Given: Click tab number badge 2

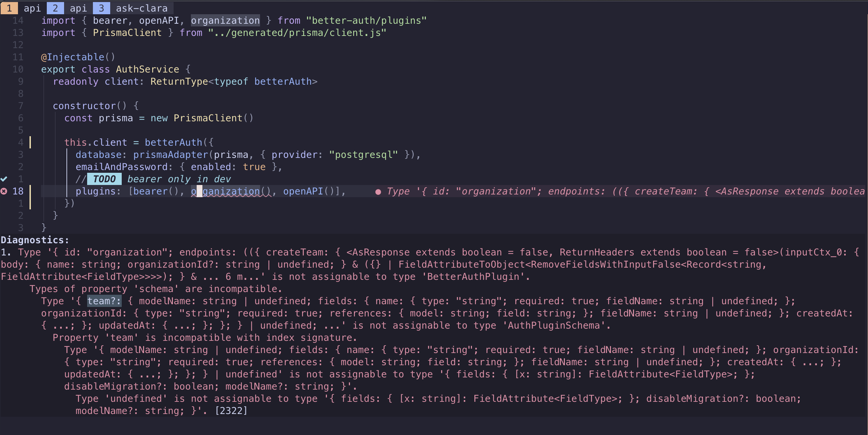Looking at the screenshot, I should pyautogui.click(x=55, y=8).
